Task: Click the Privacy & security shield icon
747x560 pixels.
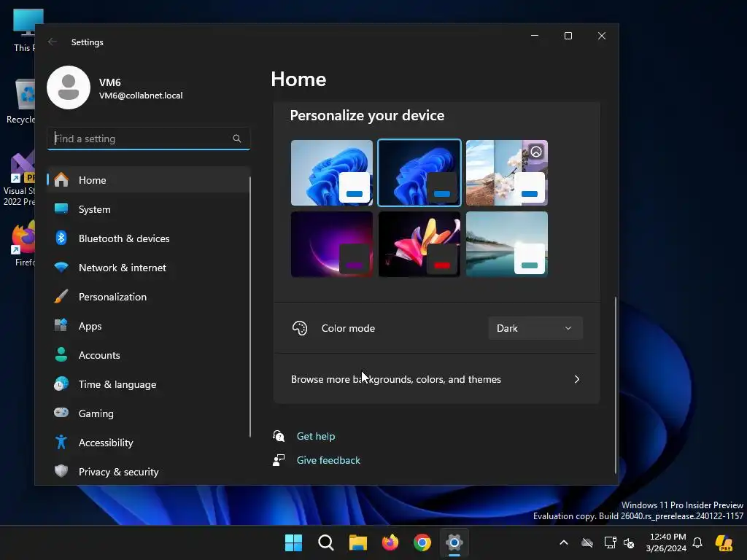Action: [61, 472]
